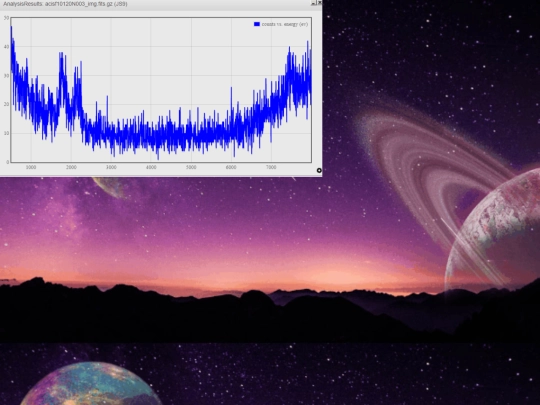The image size is (540, 405).
Task: Click the blue legend color swatch
Action: coord(257,24)
